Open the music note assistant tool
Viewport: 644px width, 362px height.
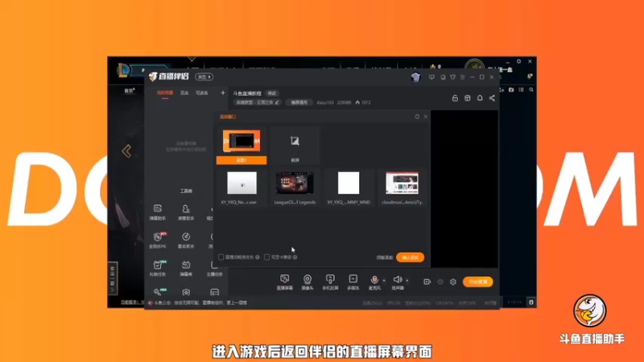(186, 241)
